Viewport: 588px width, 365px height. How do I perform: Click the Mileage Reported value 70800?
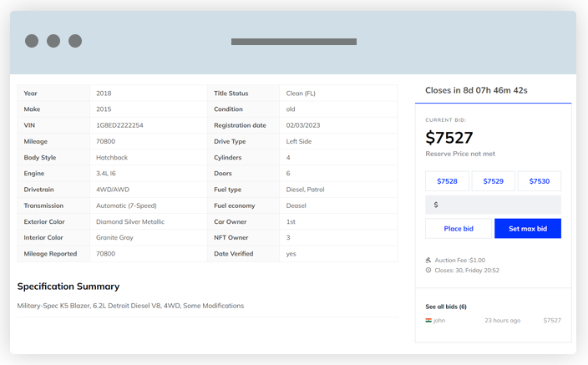tap(105, 254)
